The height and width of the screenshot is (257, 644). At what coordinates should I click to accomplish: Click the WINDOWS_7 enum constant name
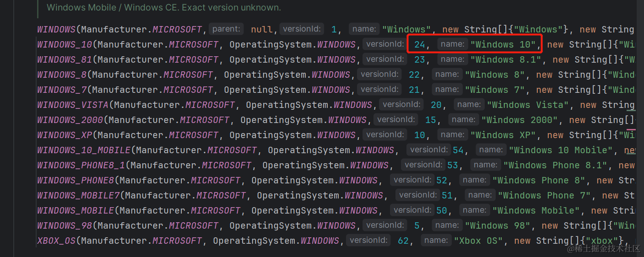coord(62,90)
